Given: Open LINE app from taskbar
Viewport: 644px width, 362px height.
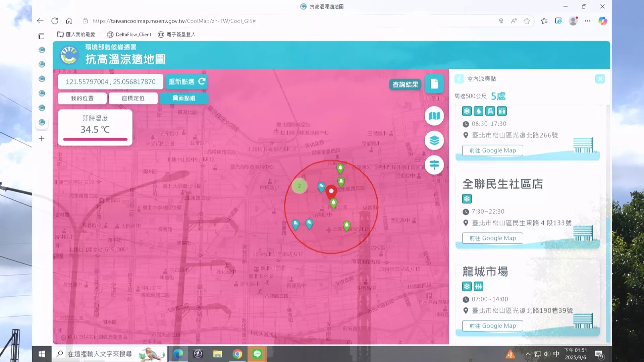Looking at the screenshot, I should tap(257, 354).
